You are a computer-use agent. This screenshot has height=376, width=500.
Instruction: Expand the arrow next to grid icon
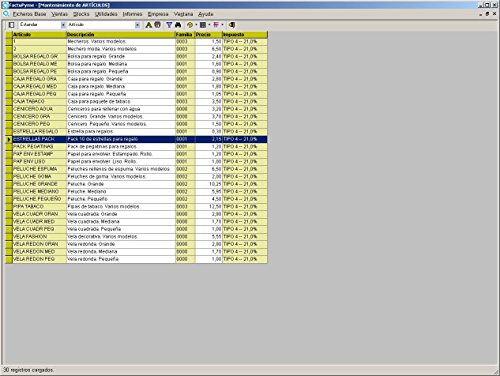pyautogui.click(x=209, y=25)
